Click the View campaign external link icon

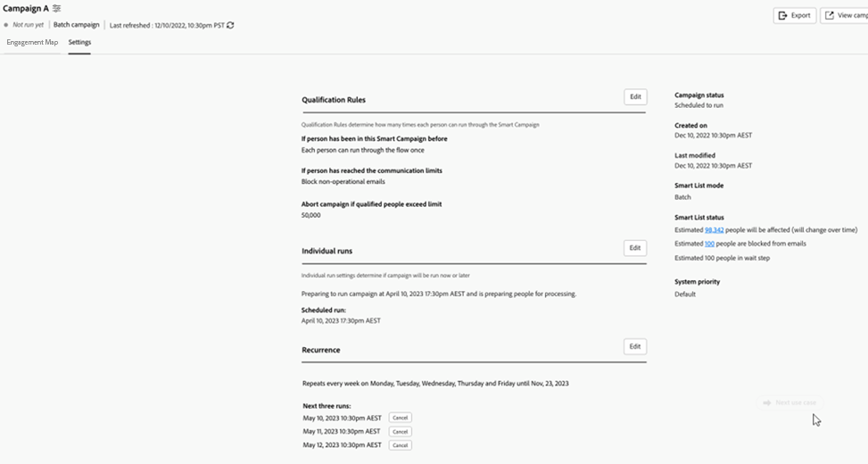coord(829,15)
